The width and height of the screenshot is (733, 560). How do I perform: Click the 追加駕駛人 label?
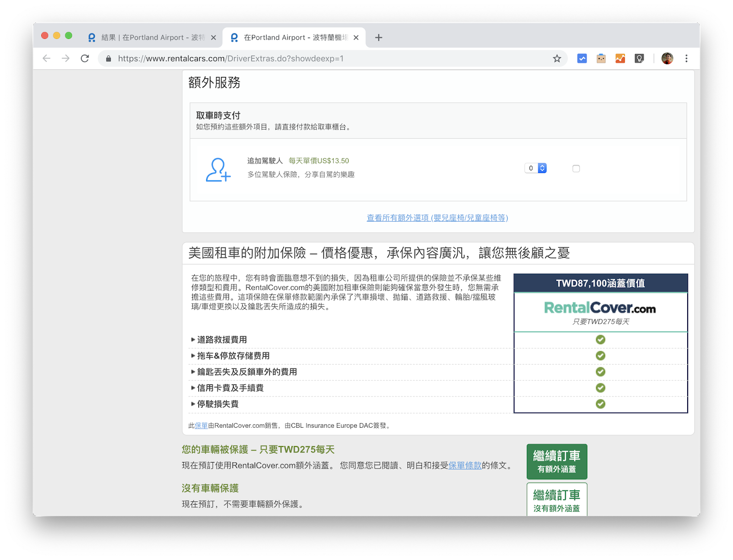[265, 161]
